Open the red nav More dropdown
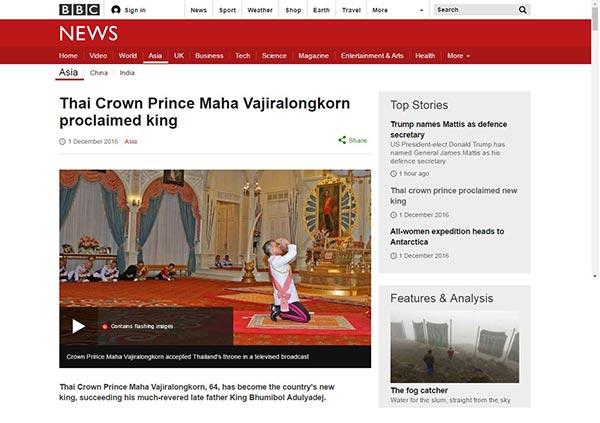Screen dimensions: 600x423 458,56
